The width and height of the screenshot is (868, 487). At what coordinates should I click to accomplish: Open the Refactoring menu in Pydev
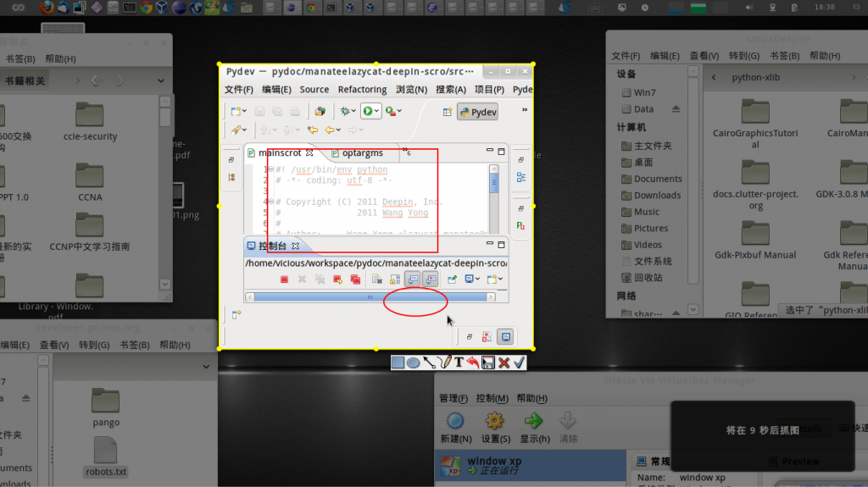point(362,89)
